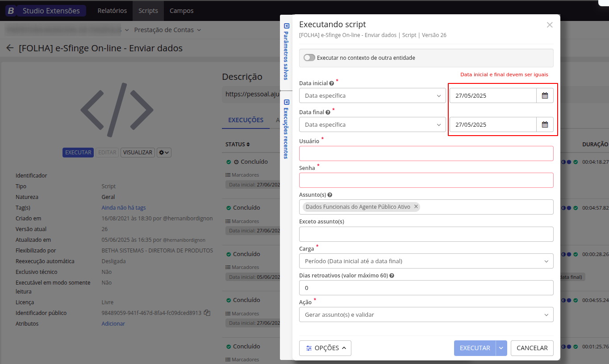Click the 'Desligada' Reexecução automática value
The width and height of the screenshot is (609, 364).
[x=114, y=261]
